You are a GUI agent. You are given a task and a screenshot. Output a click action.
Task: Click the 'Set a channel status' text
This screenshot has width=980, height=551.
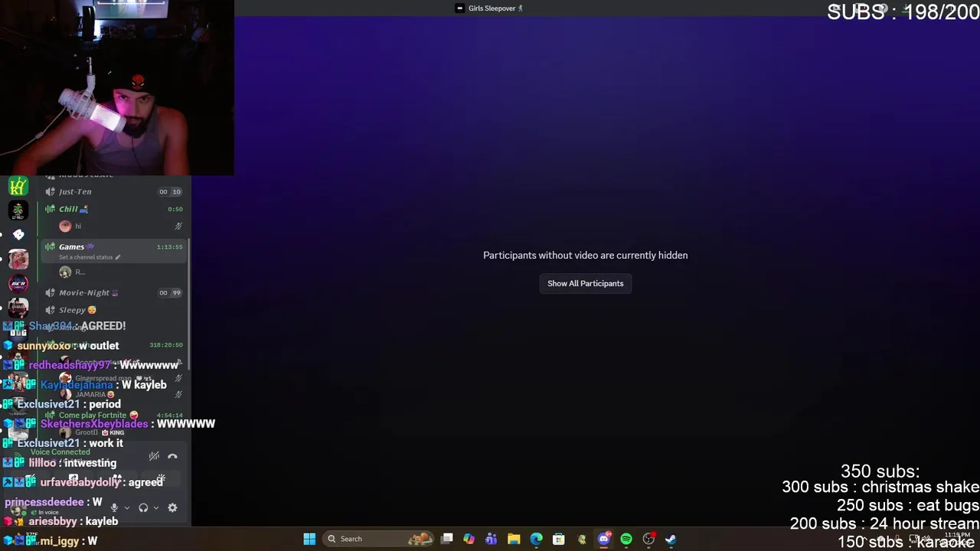(86, 257)
